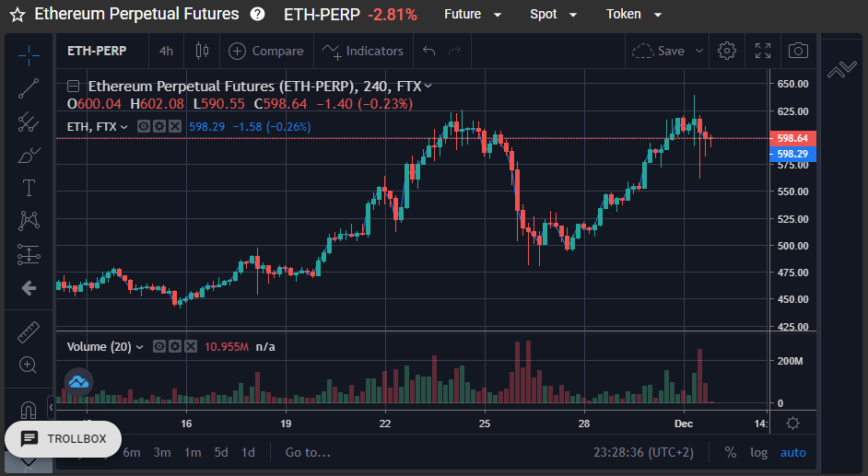Expand the Token dropdown menu
This screenshot has height=476, width=868.
click(x=634, y=15)
